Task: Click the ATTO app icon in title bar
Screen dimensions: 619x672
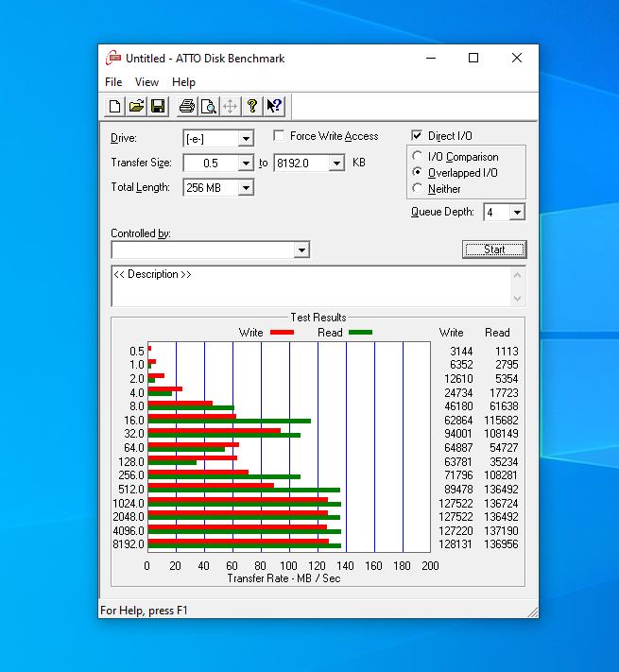Action: pyautogui.click(x=113, y=58)
